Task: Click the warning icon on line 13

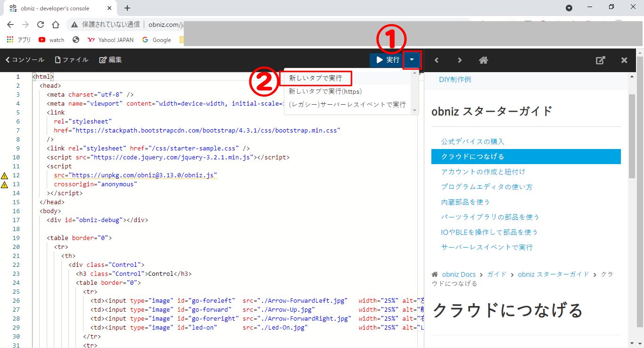Action: [5, 184]
